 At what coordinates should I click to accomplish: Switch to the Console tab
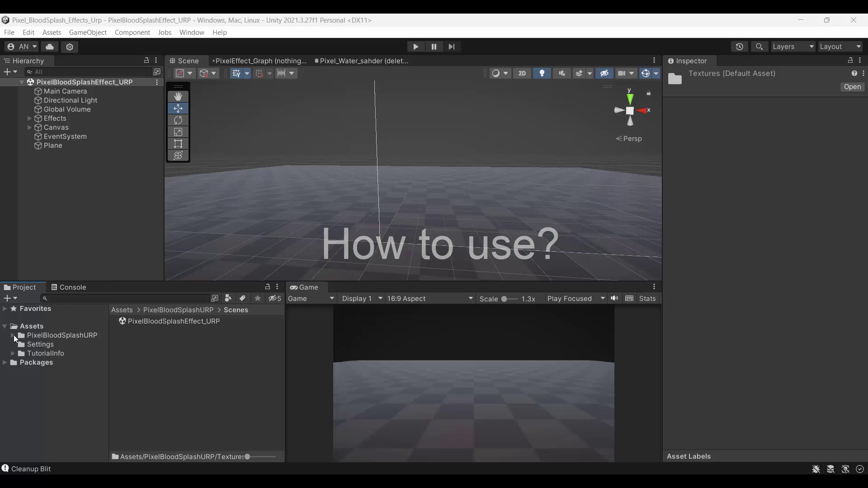click(69, 287)
